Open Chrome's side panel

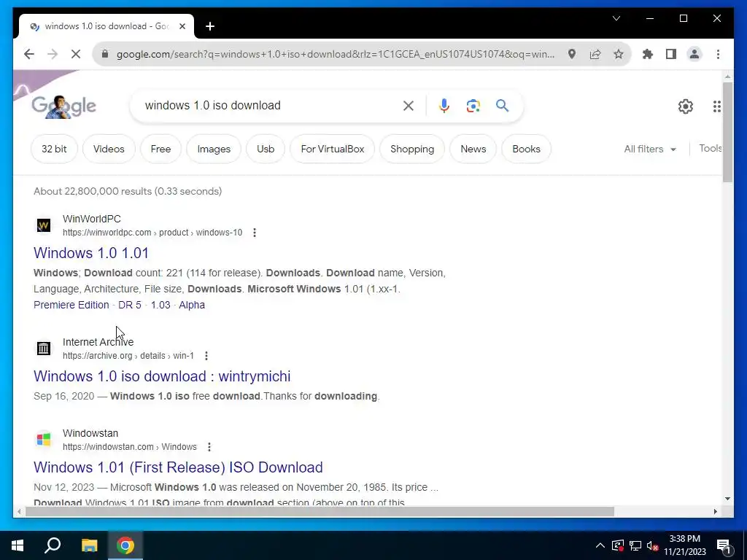[671, 54]
